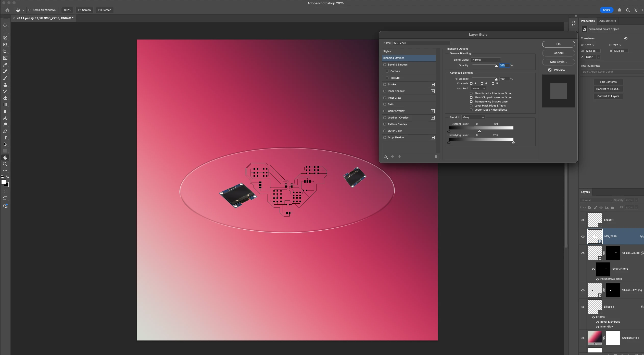Viewport: 644px width, 355px height.
Task: Go to Home screen icon
Action: click(x=7, y=10)
